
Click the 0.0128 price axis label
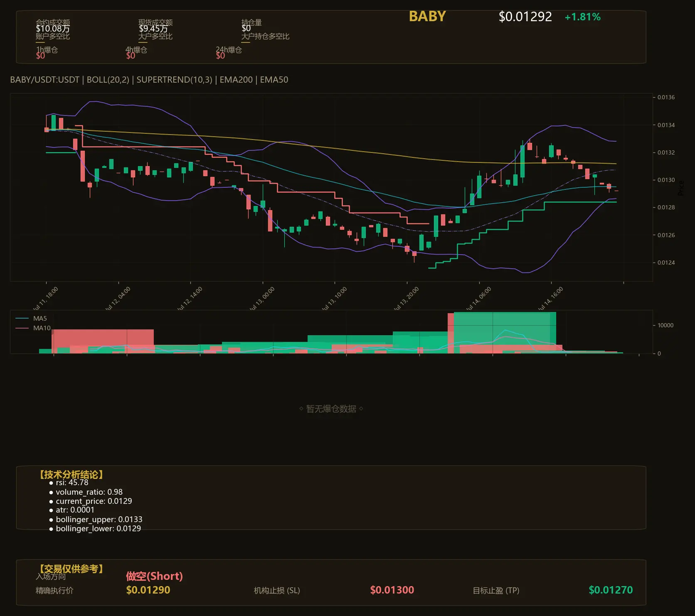666,207
